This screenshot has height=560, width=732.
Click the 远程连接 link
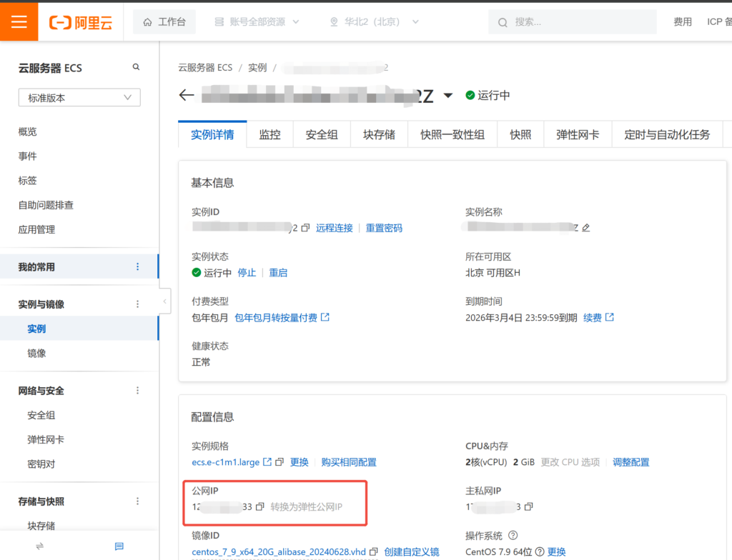click(335, 228)
